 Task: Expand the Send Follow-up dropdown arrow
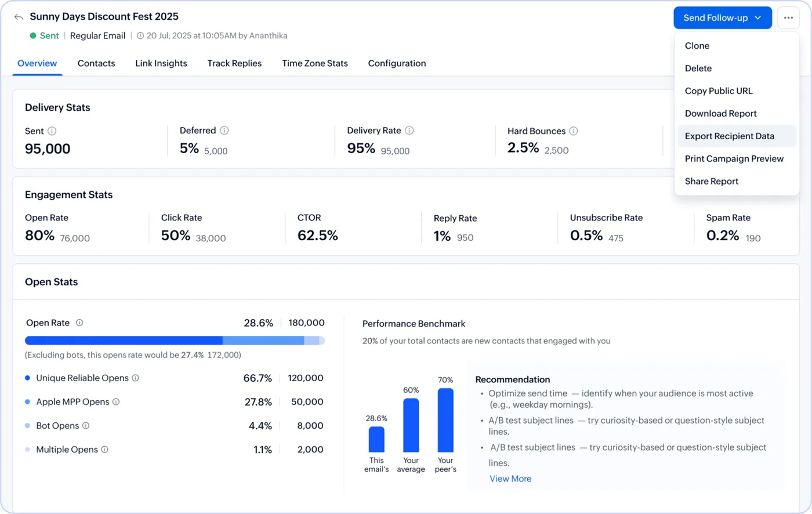[758, 18]
